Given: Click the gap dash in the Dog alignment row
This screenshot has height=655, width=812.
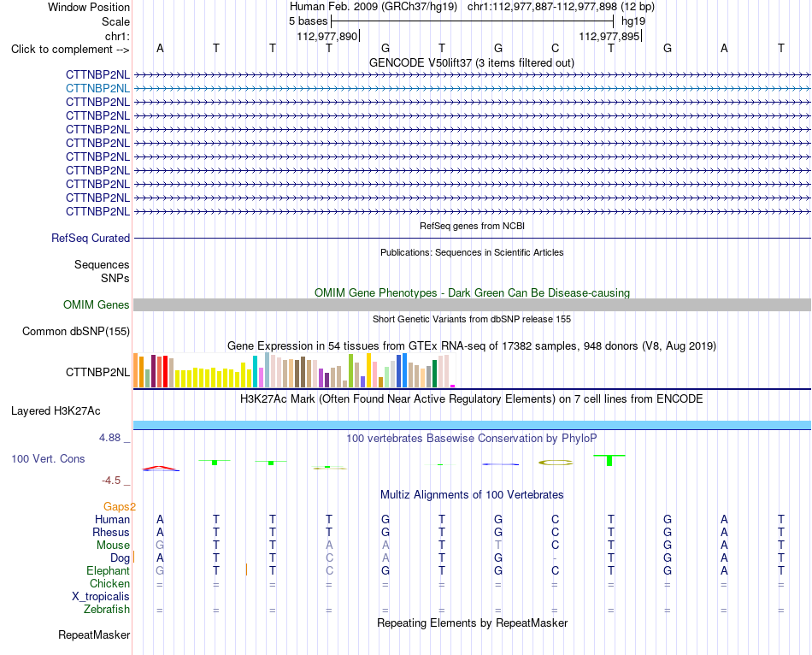Looking at the screenshot, I should coord(555,558).
